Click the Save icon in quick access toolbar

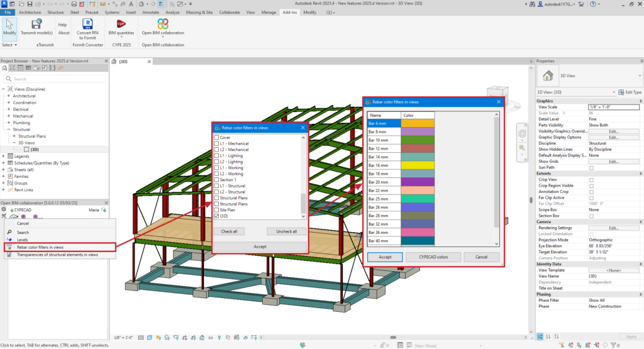[x=30, y=4]
